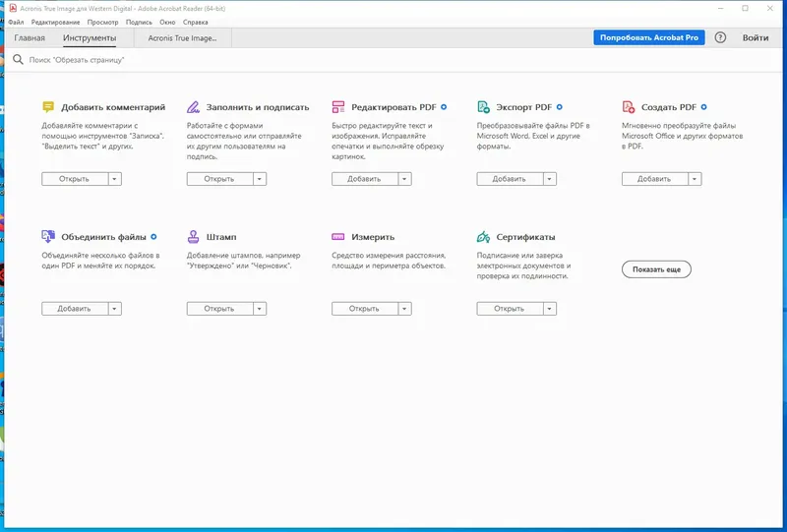
Task: Click blue Pro badge next to Создать PDF
Action: point(704,107)
